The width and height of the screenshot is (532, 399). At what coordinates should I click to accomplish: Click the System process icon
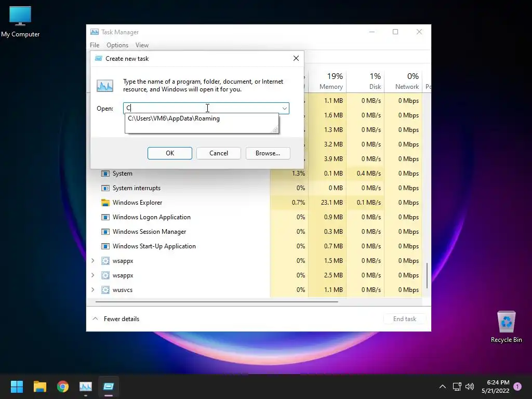coord(105,174)
